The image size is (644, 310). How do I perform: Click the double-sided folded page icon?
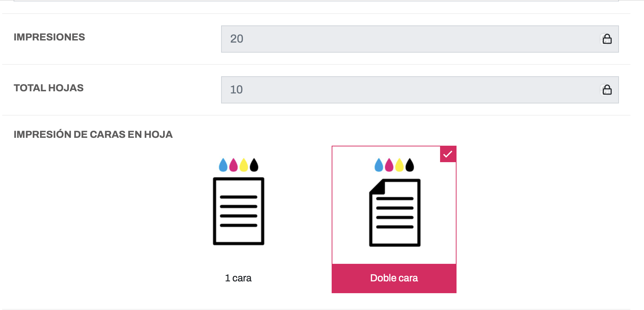(x=395, y=213)
